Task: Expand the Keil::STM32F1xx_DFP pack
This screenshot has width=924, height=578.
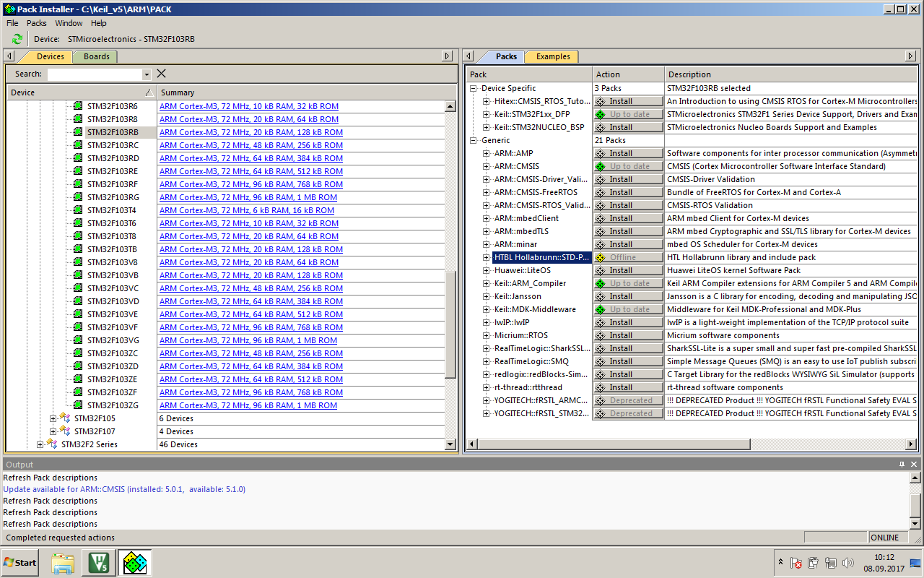Action: point(487,114)
